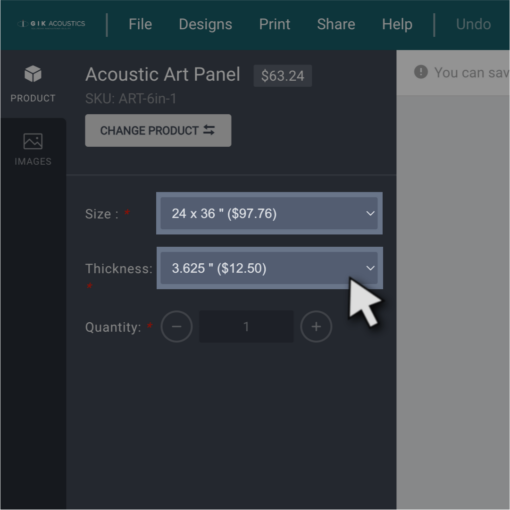Click the GIK Acoustics logo
Image resolution: width=510 pixels, height=510 pixels.
[x=51, y=24]
